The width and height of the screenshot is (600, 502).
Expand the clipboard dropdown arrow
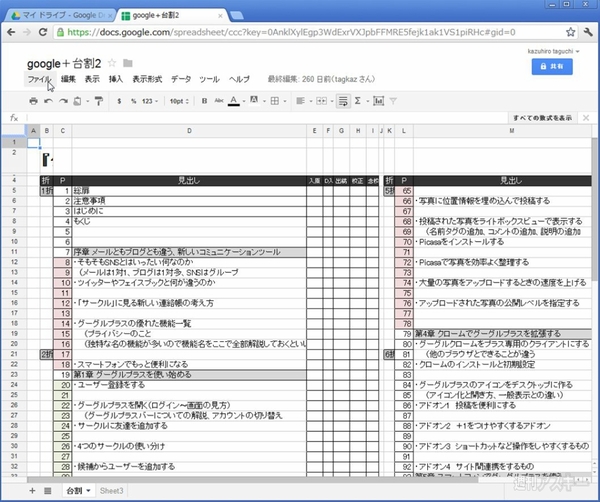click(x=88, y=101)
